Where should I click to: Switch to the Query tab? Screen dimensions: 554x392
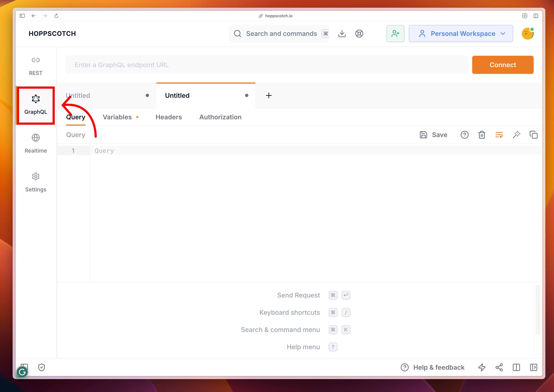tap(76, 117)
